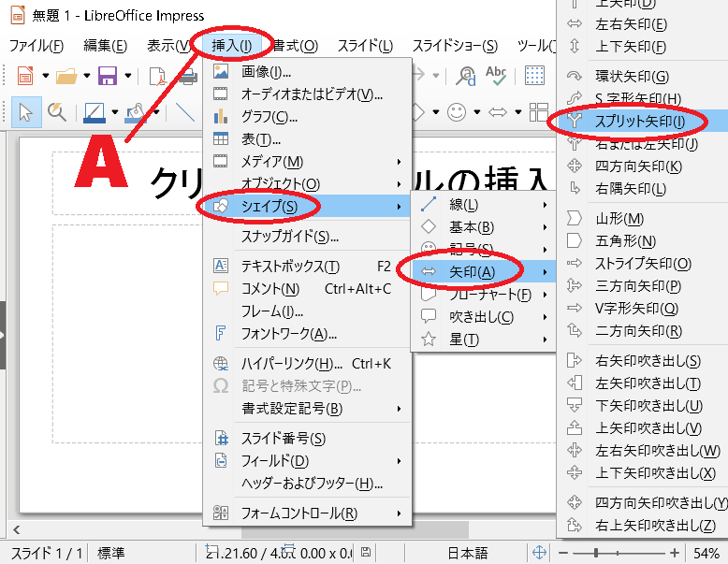Open the スライドショー(S) menu
The image size is (728, 564).
(455, 46)
